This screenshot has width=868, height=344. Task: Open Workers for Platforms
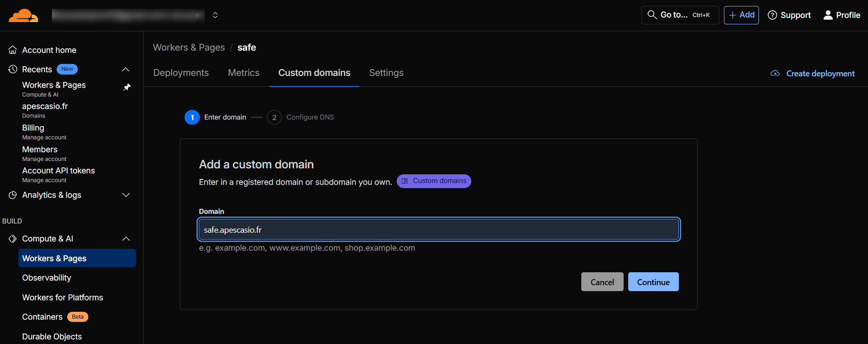(x=63, y=298)
